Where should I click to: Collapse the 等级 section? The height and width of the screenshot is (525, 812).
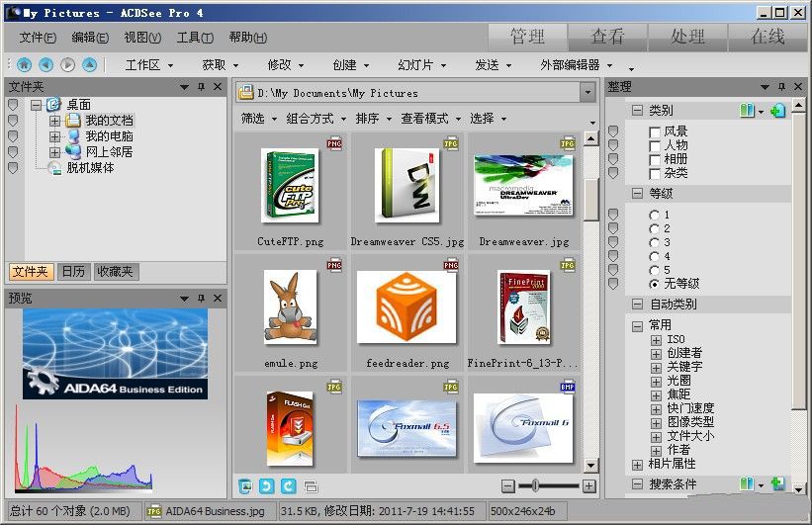coord(638,194)
